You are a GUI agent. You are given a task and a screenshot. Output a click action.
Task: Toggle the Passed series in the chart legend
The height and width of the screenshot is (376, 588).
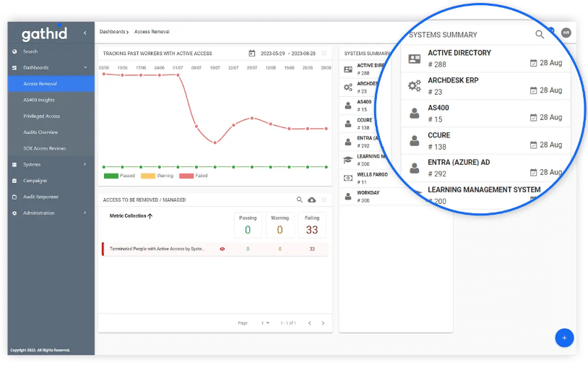pos(119,176)
